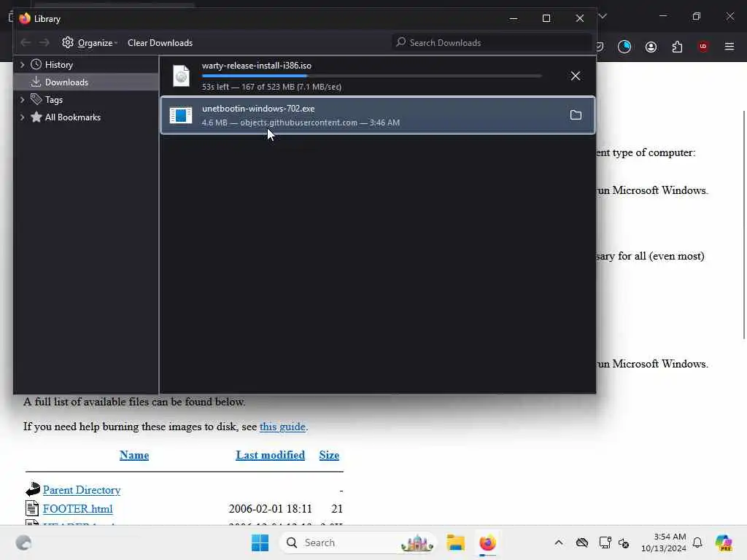Open the Parent Directory link
The width and height of the screenshot is (747, 560).
tap(82, 490)
